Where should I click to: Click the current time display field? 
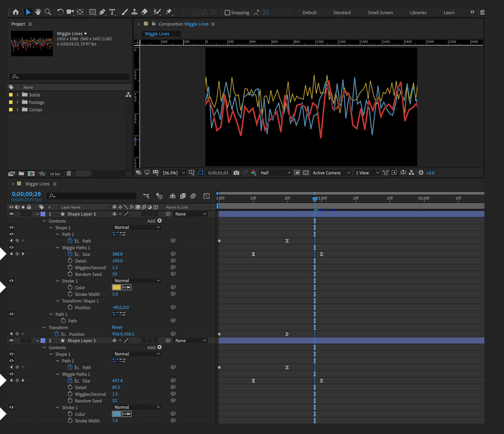pyautogui.click(x=26, y=194)
